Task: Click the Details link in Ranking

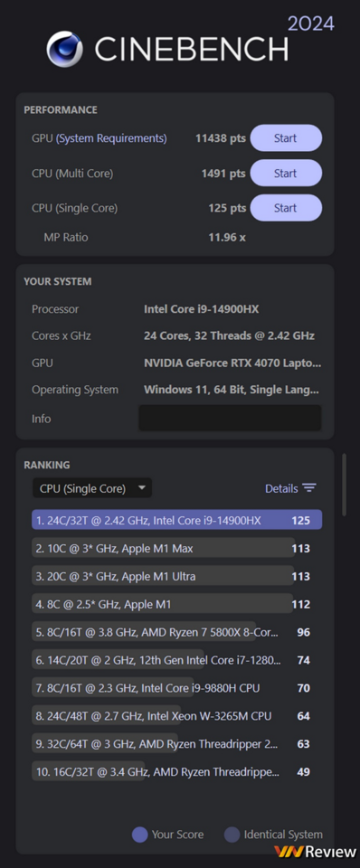Action: [281, 488]
